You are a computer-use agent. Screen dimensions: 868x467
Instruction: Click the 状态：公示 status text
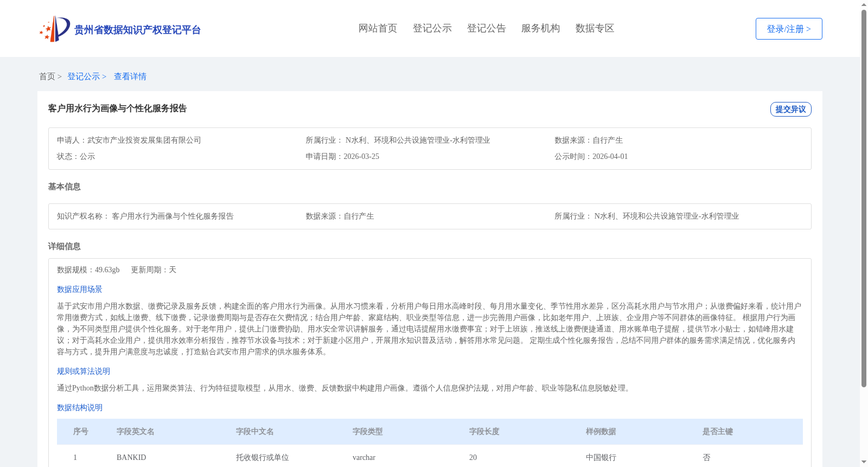coord(76,156)
